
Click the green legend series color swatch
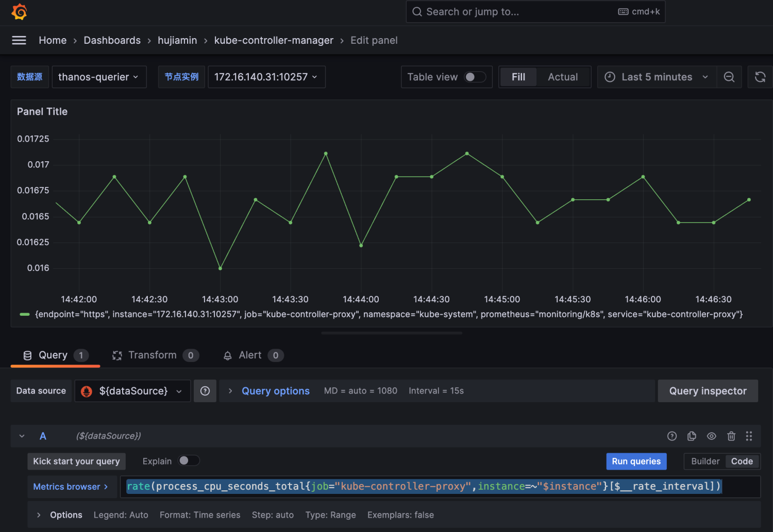click(24, 315)
